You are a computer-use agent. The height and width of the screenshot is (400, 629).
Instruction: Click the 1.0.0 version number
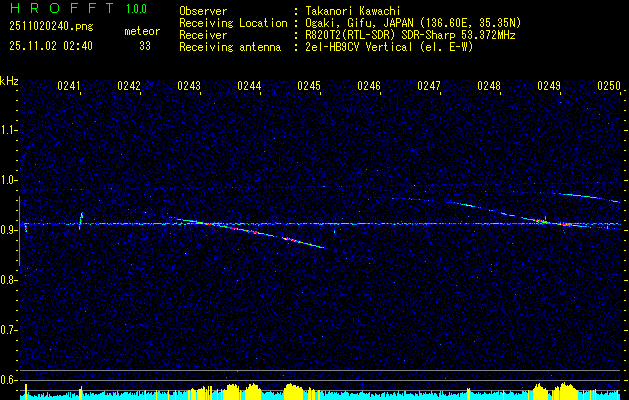138,9
